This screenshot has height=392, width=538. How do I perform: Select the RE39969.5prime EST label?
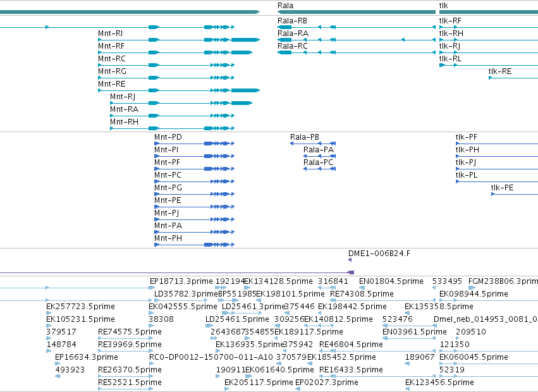130,345
